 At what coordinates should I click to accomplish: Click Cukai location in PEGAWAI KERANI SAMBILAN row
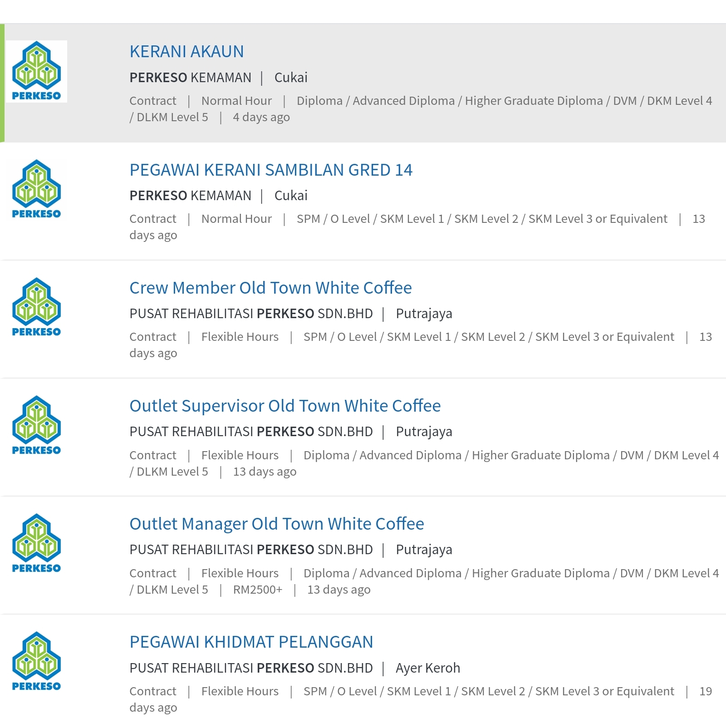pos(291,196)
